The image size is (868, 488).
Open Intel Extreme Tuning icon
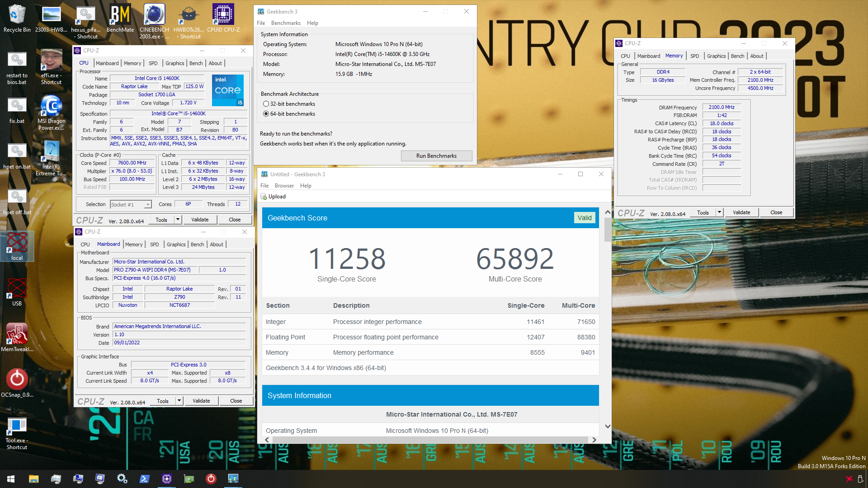click(x=51, y=158)
